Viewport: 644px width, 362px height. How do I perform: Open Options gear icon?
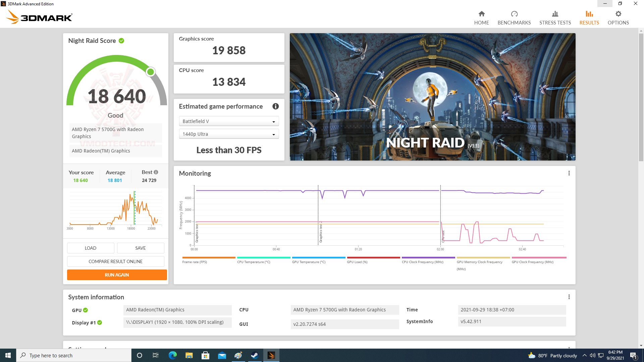pyautogui.click(x=618, y=14)
